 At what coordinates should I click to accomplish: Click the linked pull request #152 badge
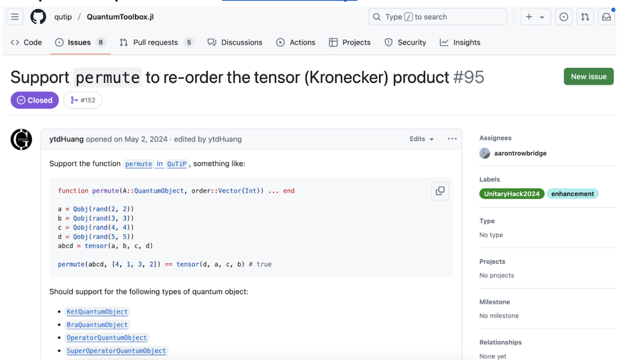83,100
